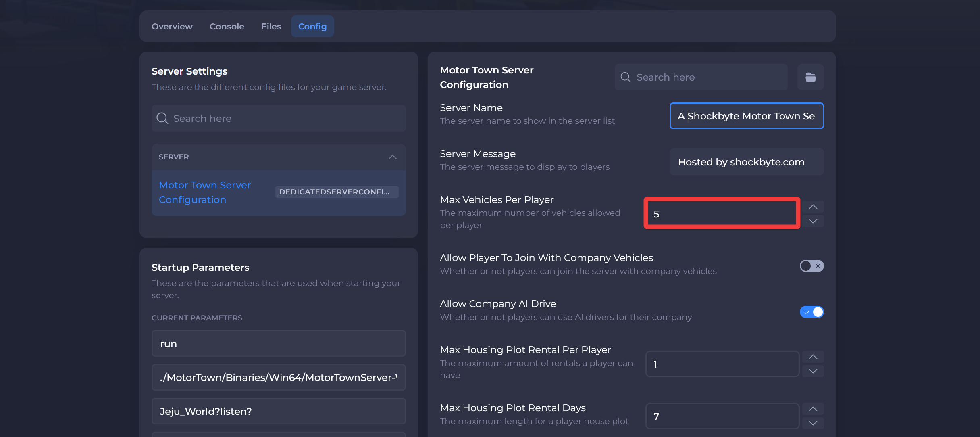980x437 pixels.
Task: Edit the Server Message field
Action: pyautogui.click(x=747, y=162)
